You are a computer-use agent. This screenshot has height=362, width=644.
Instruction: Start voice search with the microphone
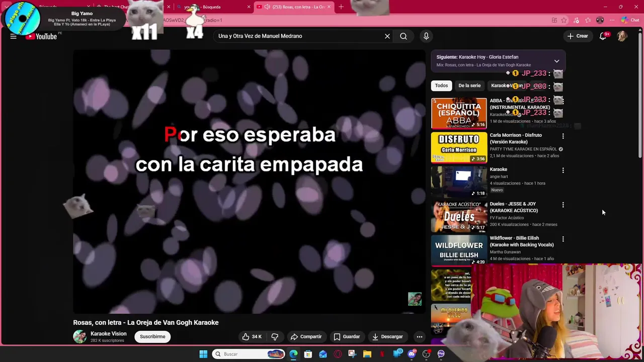(426, 36)
